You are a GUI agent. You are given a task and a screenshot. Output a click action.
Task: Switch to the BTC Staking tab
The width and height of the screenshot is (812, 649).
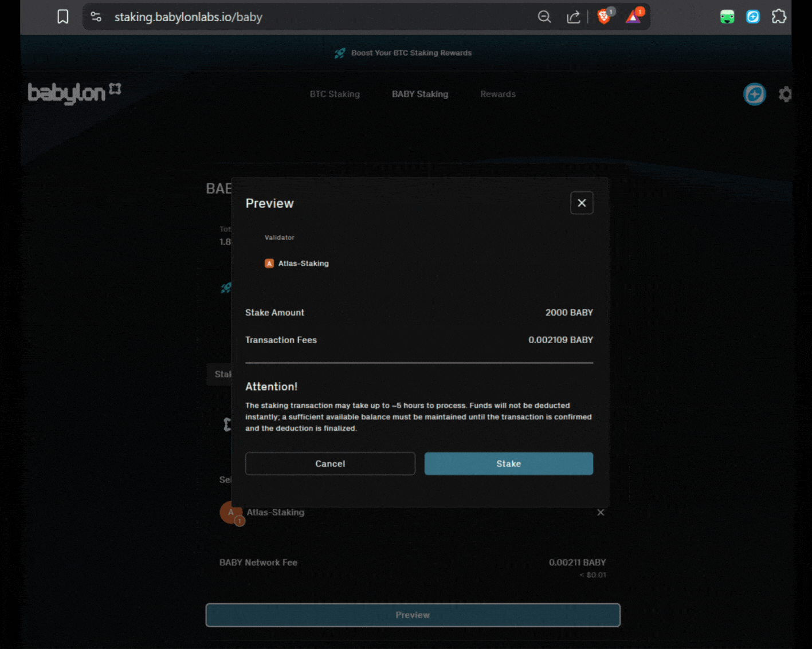tap(335, 94)
